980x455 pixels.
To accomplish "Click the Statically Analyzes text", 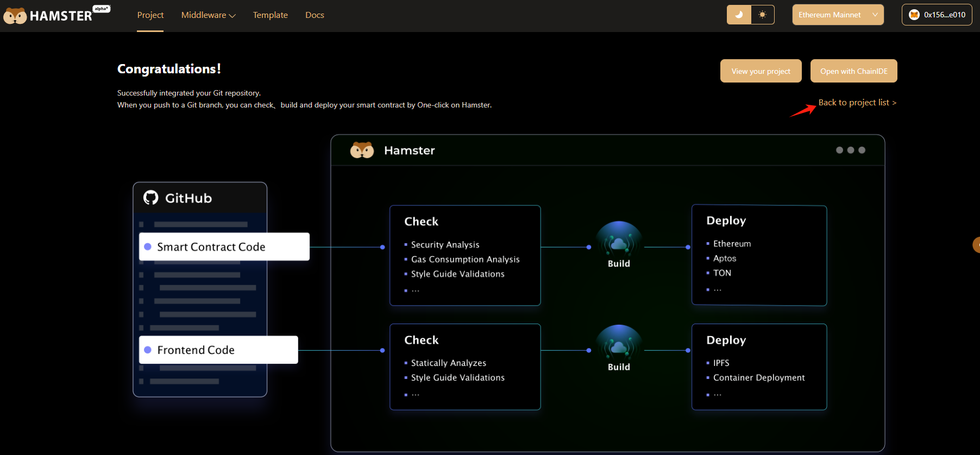I will click(448, 363).
